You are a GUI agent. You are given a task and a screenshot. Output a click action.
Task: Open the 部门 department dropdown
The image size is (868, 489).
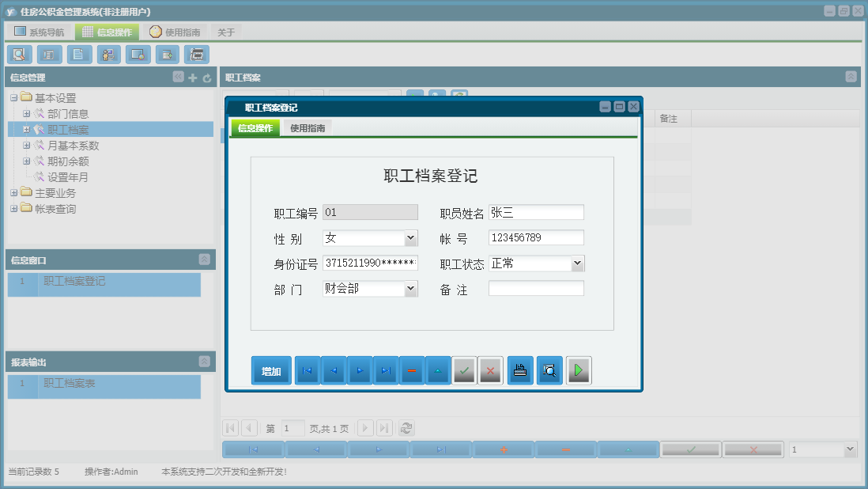[x=412, y=288]
